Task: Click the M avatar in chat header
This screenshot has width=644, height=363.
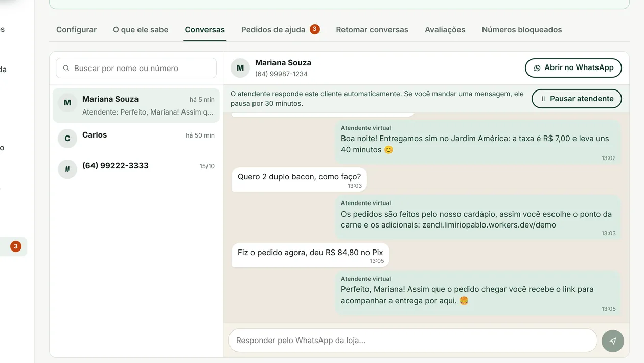Action: [x=240, y=68]
